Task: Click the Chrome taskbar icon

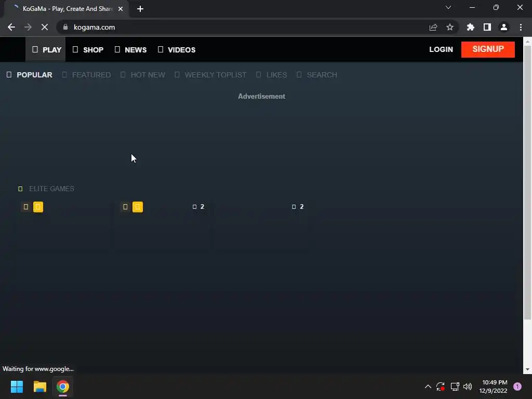Action: 63,387
